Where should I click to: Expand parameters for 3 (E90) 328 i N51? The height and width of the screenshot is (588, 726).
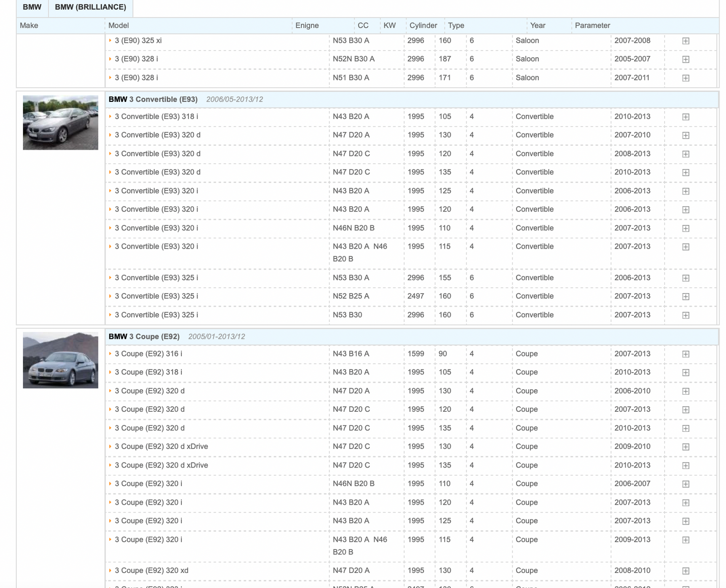pyautogui.click(x=685, y=78)
